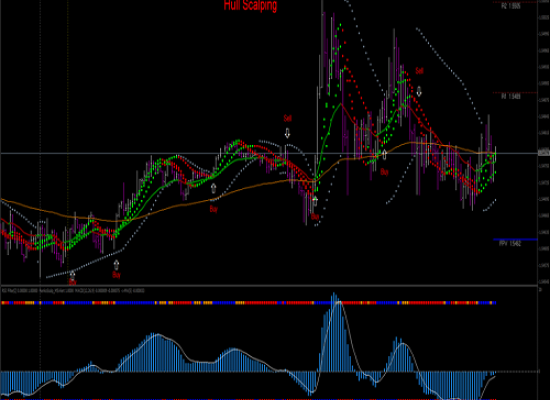The image size is (550, 400).
Task: Click the third Buy arrow on brown average
Action: click(x=214, y=188)
